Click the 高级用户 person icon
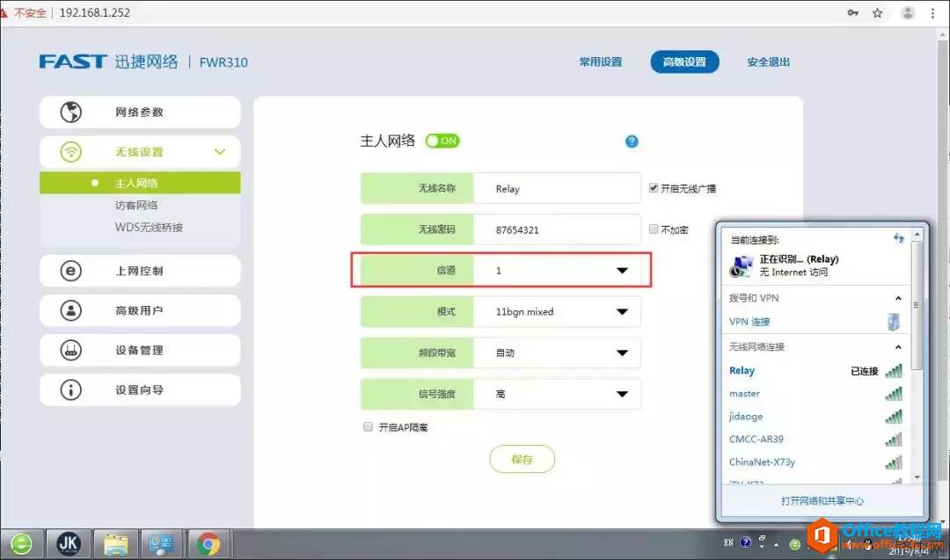 [x=70, y=310]
